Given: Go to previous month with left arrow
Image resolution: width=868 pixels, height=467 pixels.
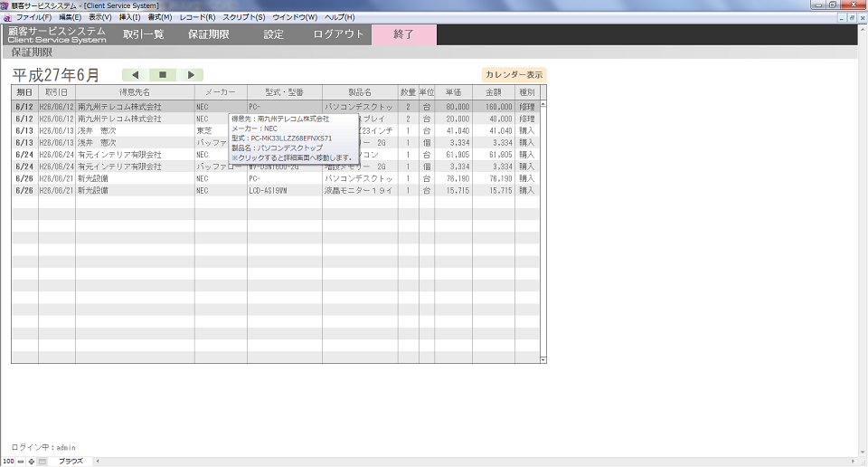Looking at the screenshot, I should (136, 75).
